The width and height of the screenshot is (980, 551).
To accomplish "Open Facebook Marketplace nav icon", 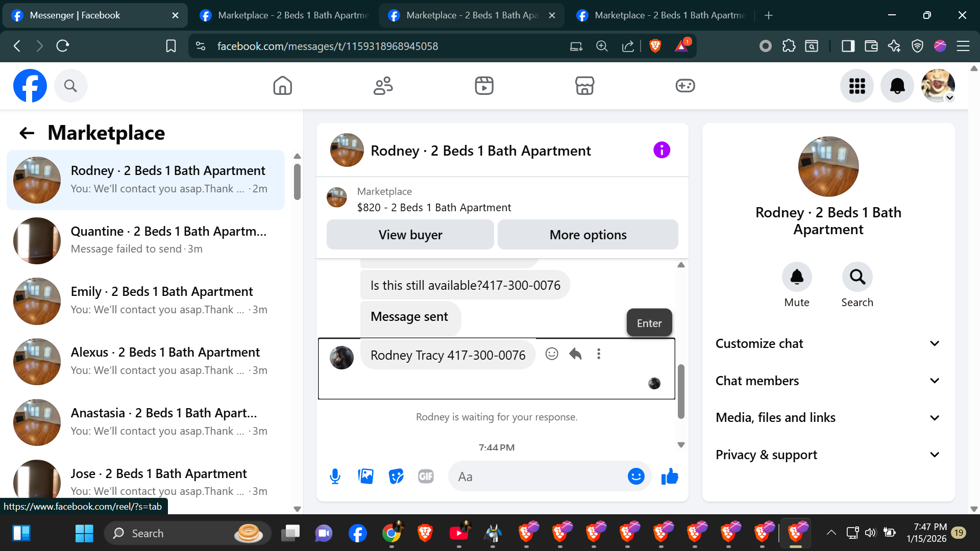I will tap(584, 86).
